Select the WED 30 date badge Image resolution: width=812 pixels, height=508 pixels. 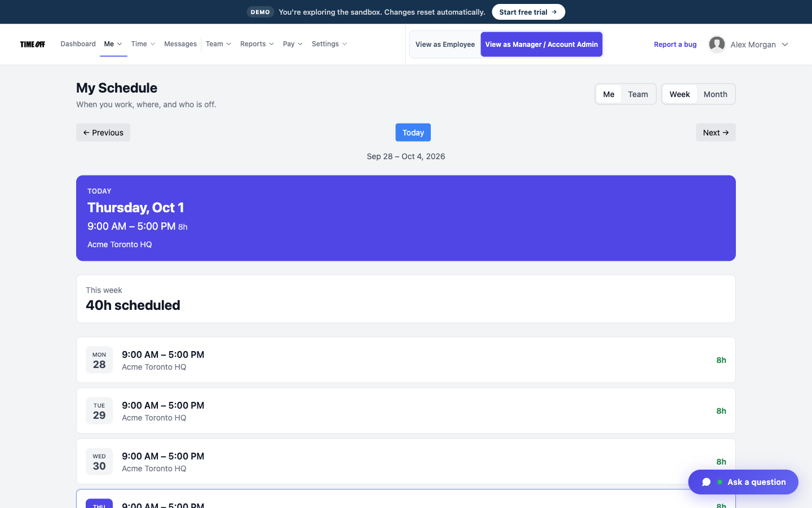click(x=99, y=462)
